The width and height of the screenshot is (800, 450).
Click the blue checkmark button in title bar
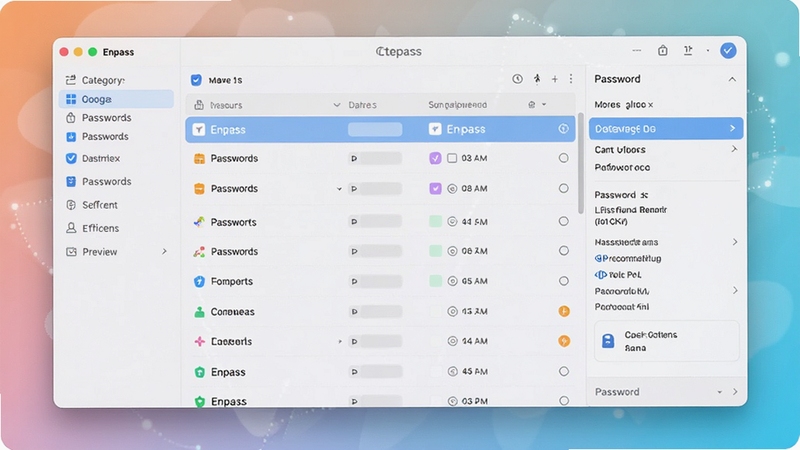pos(728,51)
